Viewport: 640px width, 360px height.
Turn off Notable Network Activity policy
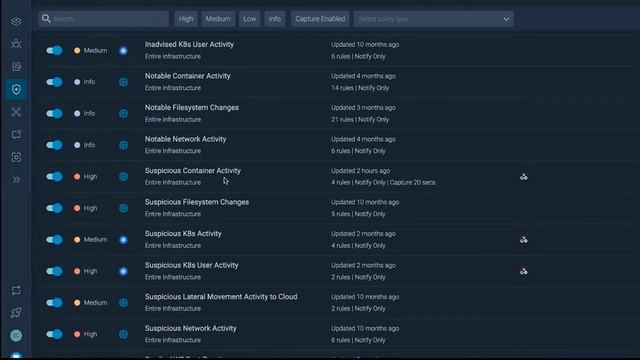pos(54,145)
